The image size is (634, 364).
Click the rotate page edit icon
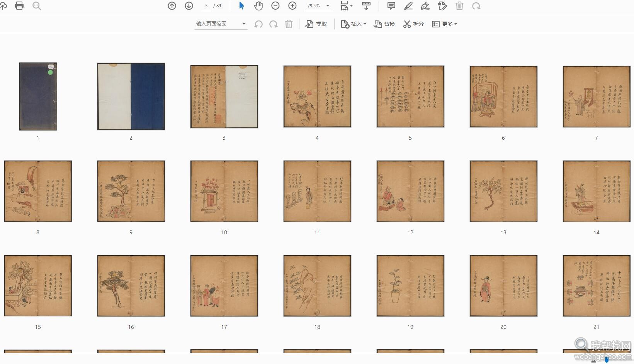pos(442,6)
